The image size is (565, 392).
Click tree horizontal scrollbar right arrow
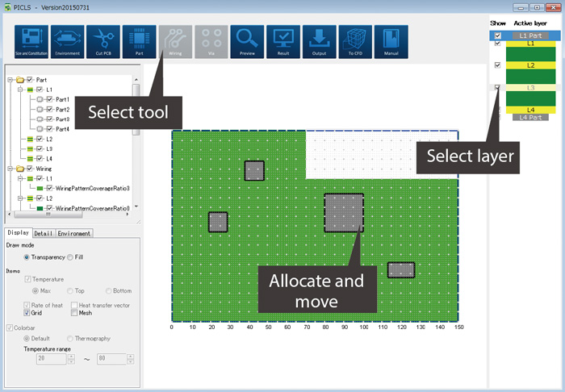point(128,215)
